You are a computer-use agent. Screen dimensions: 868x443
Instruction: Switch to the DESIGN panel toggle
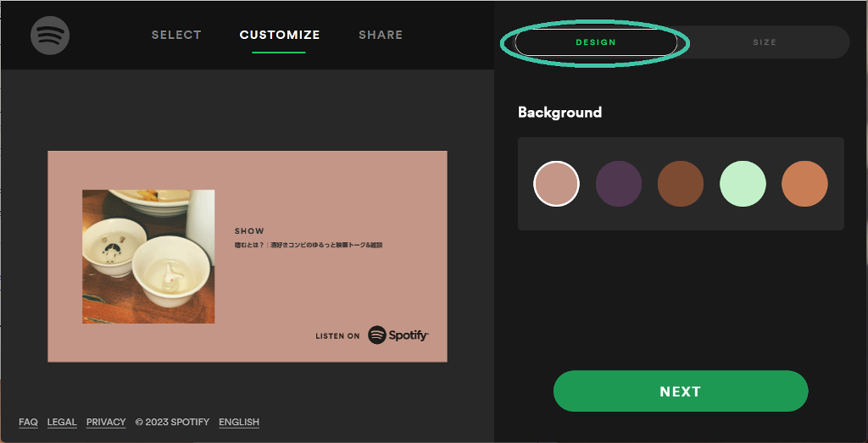596,42
